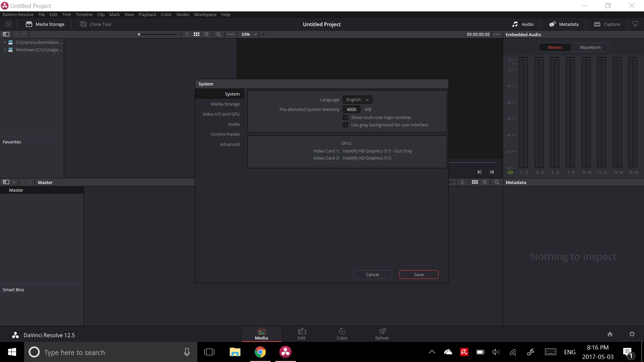Open the Playback menu
Screen dimensions: 644x362
click(147, 14)
